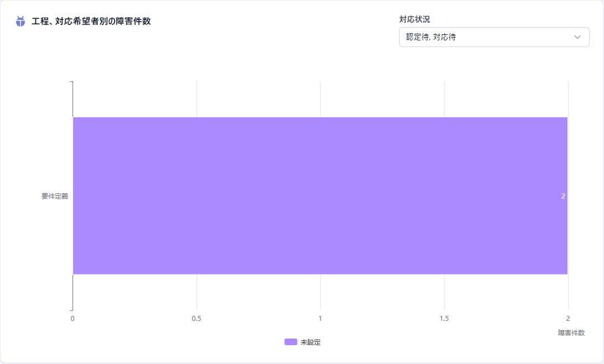604x364 pixels.
Task: Select the purple bar for 要件定義
Action: (321, 195)
